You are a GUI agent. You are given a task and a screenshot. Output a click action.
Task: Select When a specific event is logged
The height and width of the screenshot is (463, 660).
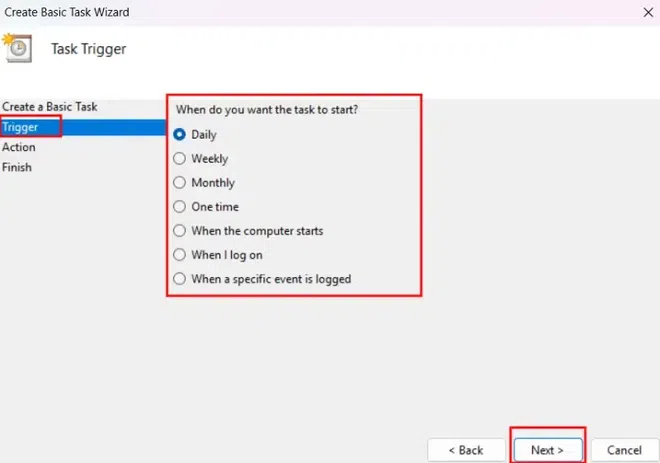pos(180,279)
